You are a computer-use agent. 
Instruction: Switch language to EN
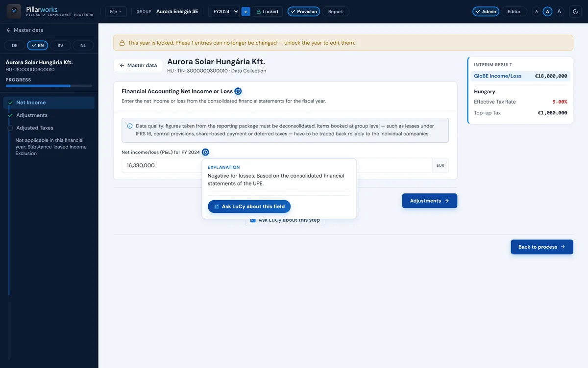click(38, 45)
